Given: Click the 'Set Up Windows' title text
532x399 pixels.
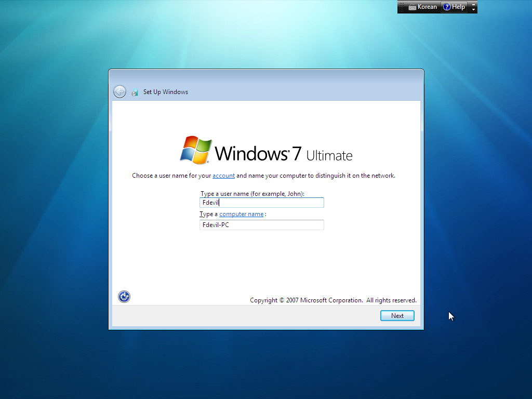Looking at the screenshot, I should click(166, 92).
